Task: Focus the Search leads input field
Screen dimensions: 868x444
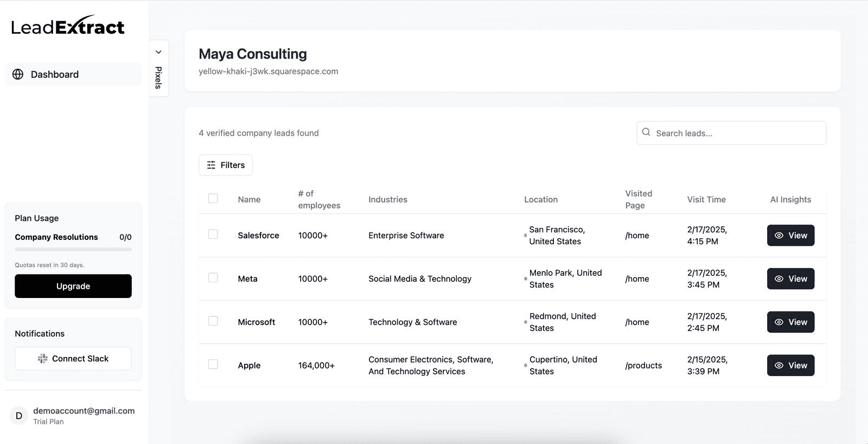Action: point(731,133)
